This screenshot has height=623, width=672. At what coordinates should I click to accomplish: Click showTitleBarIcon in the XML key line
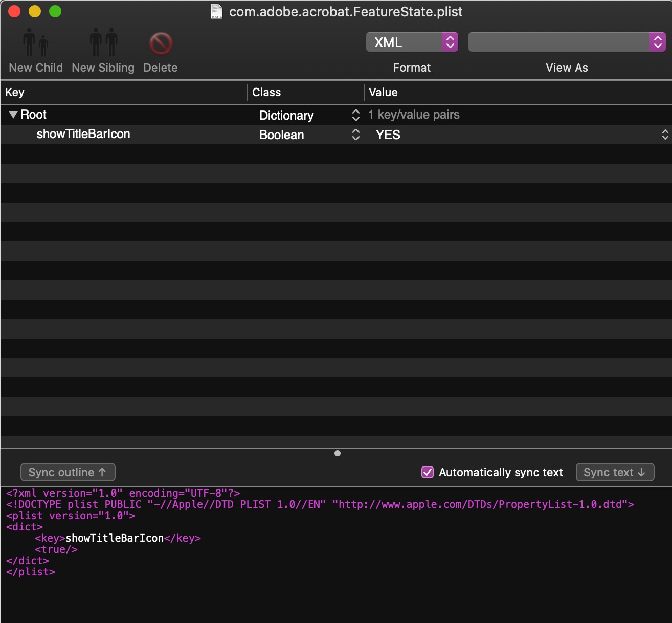(115, 538)
